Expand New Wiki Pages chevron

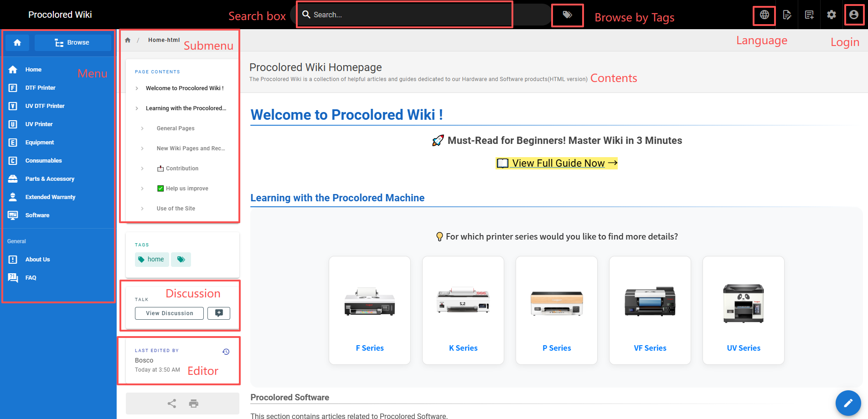pyautogui.click(x=142, y=148)
